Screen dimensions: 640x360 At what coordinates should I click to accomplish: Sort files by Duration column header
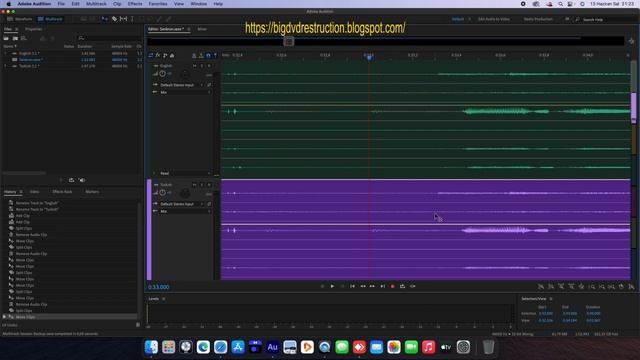click(x=85, y=47)
